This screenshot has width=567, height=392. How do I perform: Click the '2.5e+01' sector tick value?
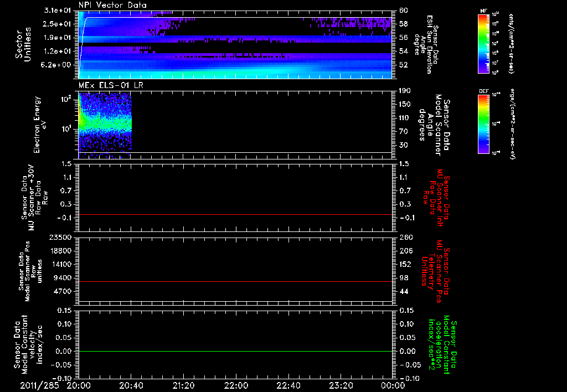pyautogui.click(x=58, y=24)
